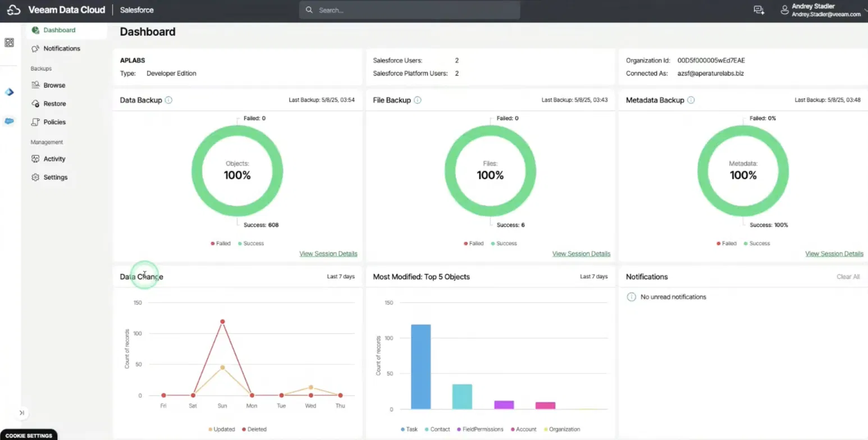Click the purple FieldPermissions bar

[x=504, y=405]
